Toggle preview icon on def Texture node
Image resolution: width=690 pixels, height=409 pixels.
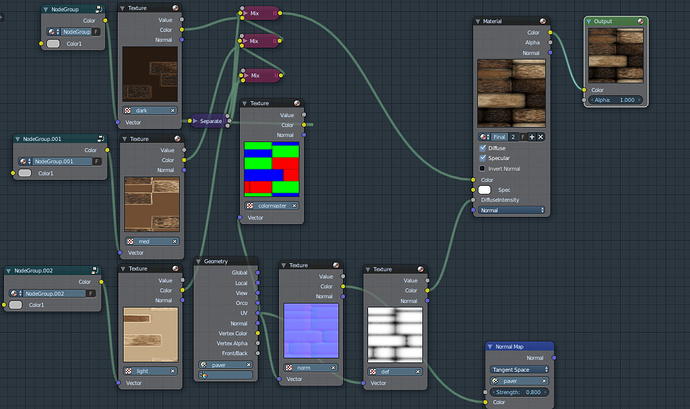420,269
